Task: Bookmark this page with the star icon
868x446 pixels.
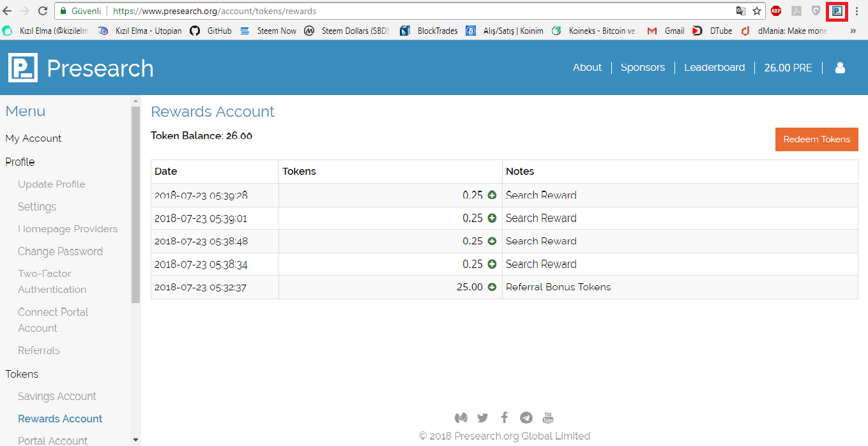Action: [757, 11]
